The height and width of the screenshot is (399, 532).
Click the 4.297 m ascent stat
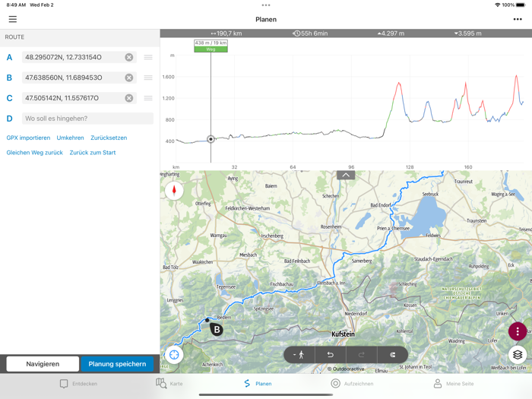click(x=391, y=33)
